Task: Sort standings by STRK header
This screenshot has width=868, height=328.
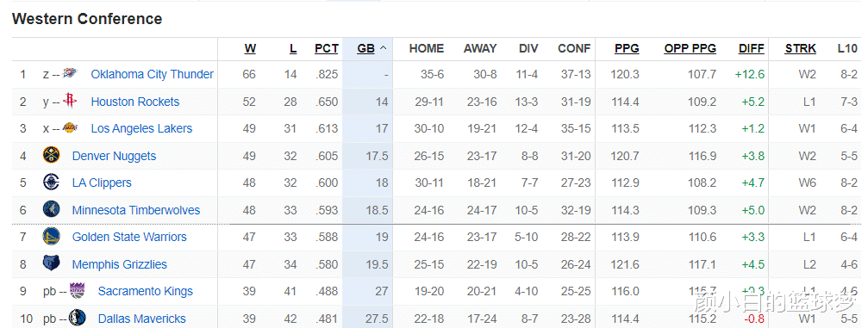Action: [x=801, y=49]
